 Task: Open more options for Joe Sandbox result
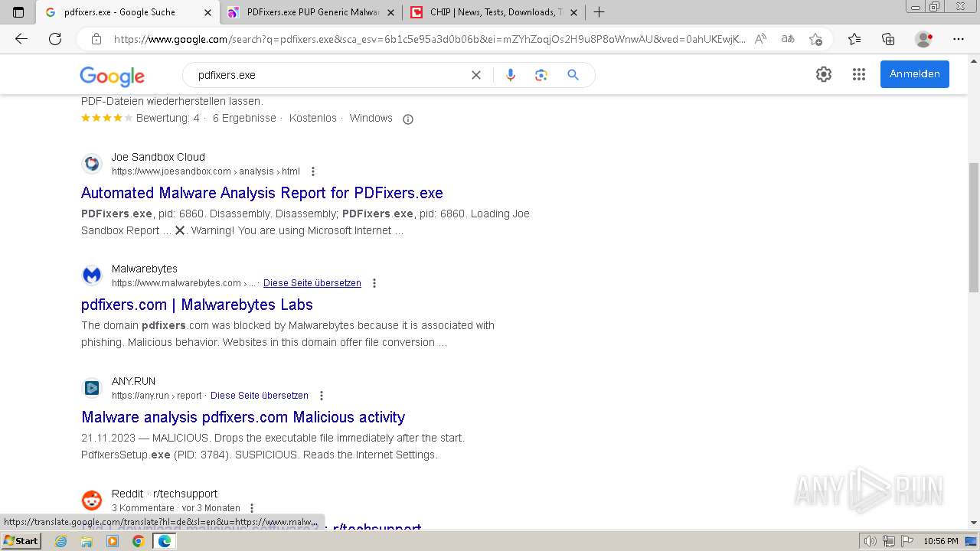point(312,171)
